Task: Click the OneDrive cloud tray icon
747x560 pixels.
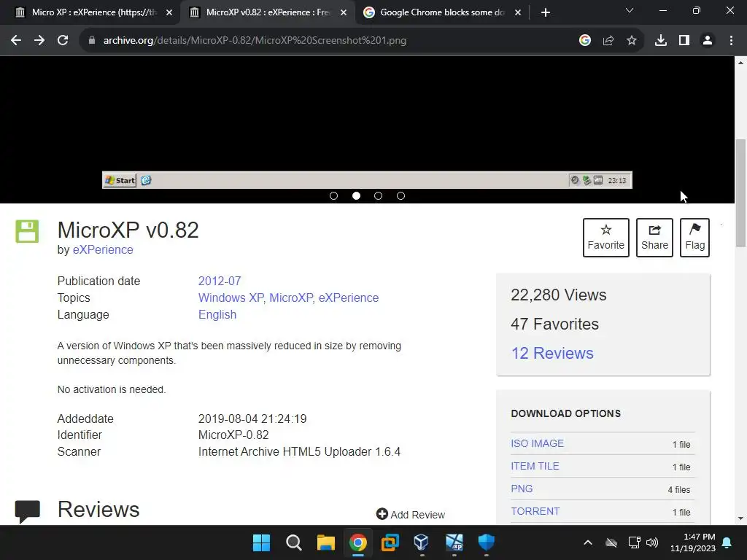Action: 611,542
